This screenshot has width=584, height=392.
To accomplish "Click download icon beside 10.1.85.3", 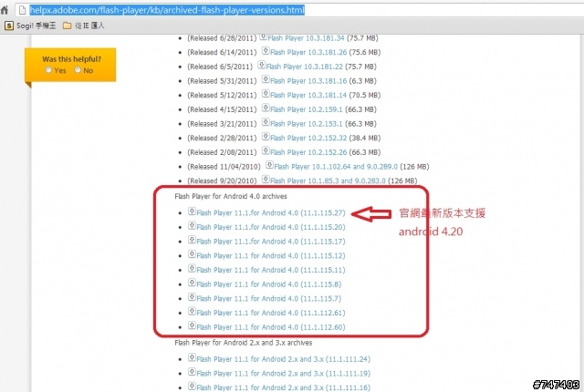I will pos(266,179).
